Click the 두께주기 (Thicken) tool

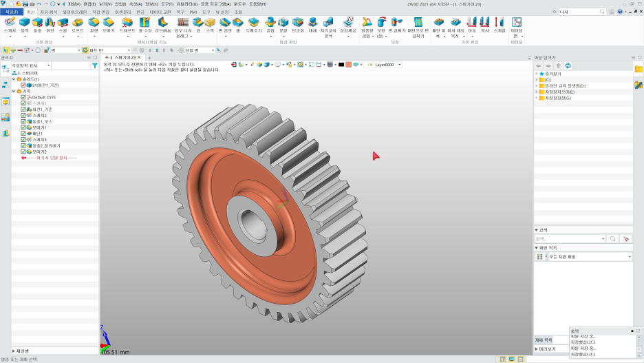pyautogui.click(x=253, y=25)
